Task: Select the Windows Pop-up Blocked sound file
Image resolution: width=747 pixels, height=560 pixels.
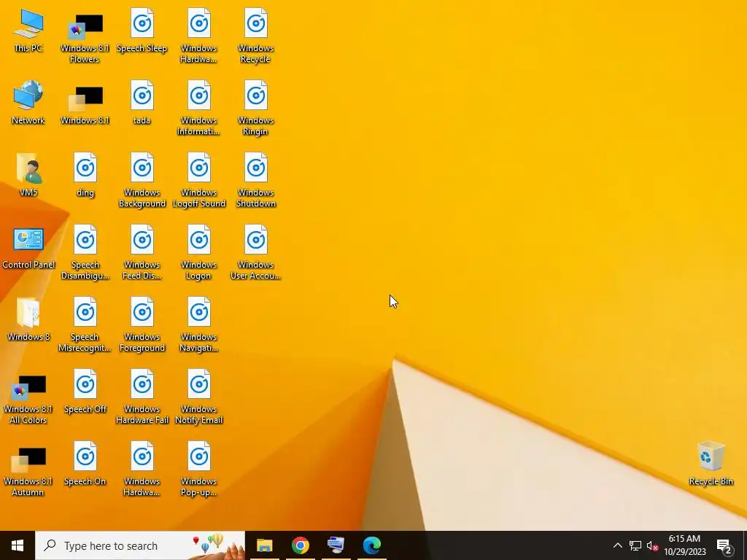Action: click(198, 470)
